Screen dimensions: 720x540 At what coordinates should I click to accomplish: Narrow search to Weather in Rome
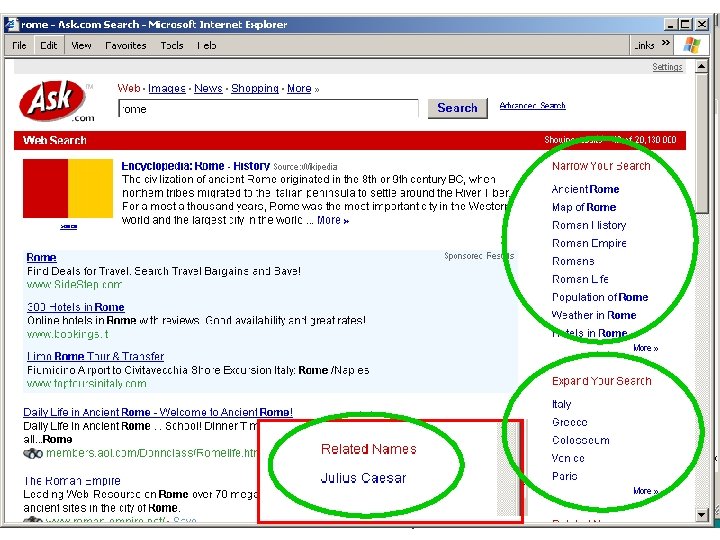click(x=594, y=315)
